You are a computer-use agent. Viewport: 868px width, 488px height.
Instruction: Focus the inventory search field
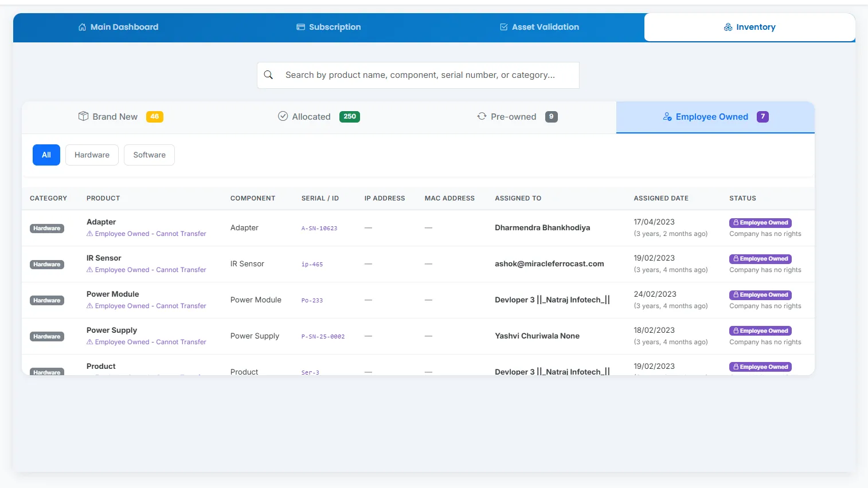[418, 75]
